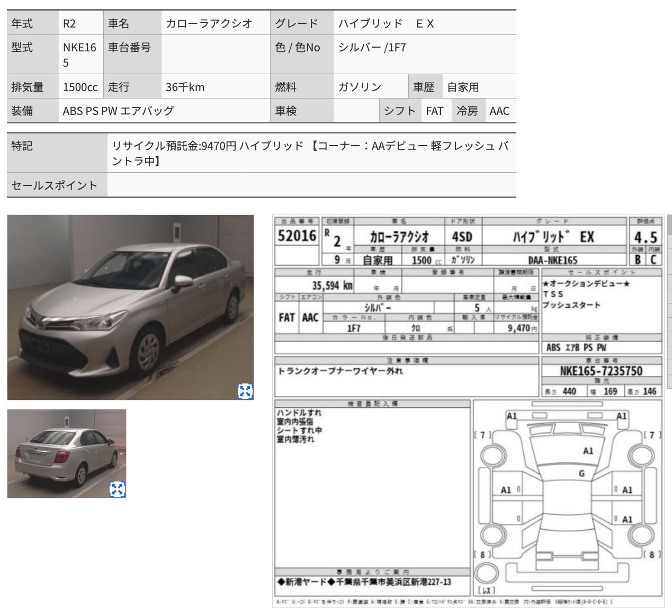Click the 9,470円 recycle fee on the sheet

[522, 328]
